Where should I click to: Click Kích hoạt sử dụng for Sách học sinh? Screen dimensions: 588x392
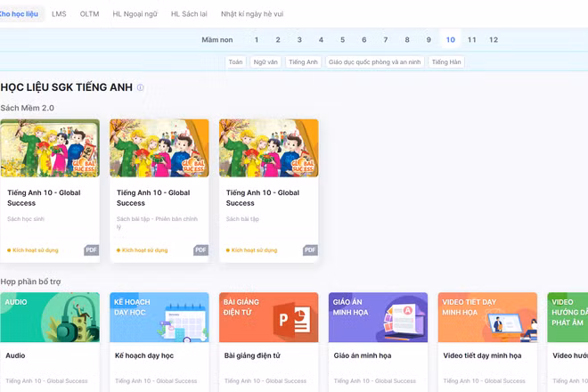(33, 250)
